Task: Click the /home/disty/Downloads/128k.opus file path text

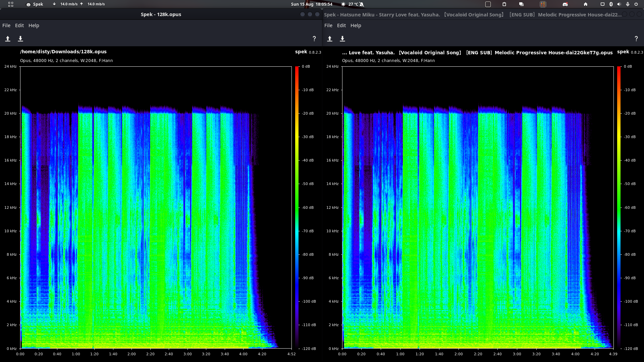Action: point(63,52)
